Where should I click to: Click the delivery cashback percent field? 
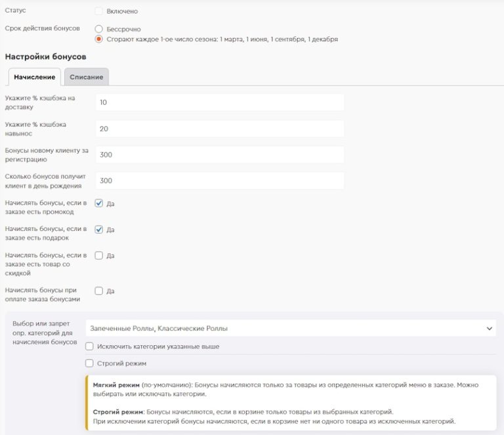[220, 102]
